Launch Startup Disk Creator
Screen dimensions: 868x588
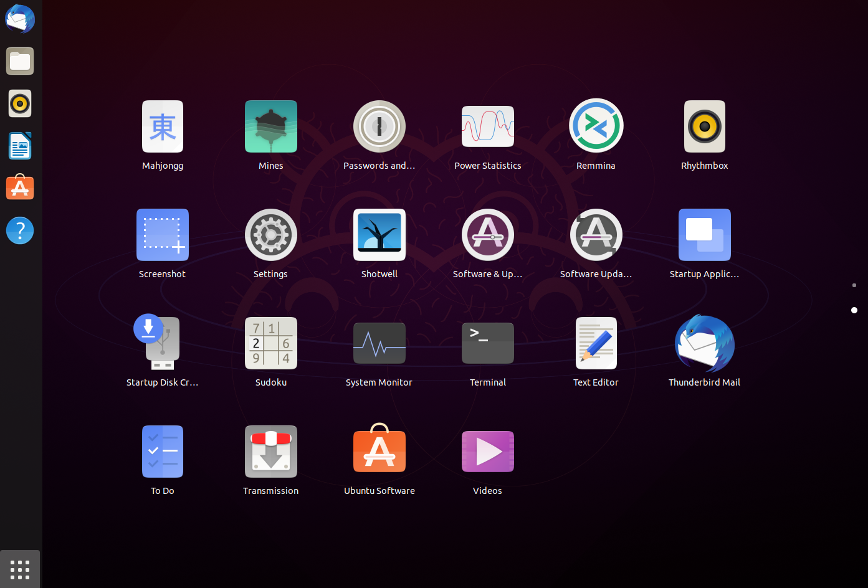click(163, 343)
